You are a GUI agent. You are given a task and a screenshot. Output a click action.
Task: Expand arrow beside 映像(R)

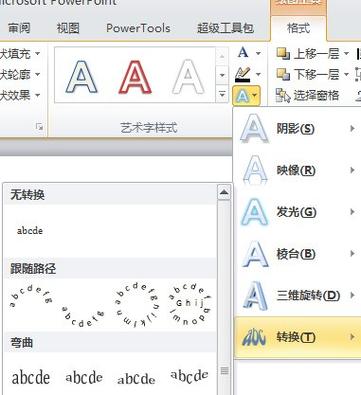(352, 170)
